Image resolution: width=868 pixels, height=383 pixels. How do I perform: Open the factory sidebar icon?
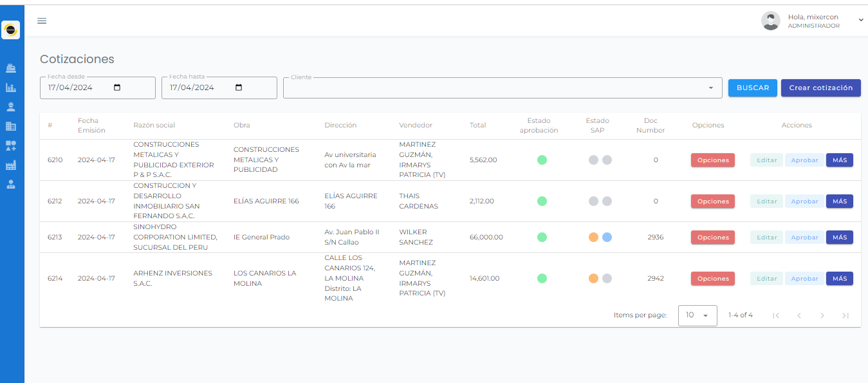[11, 165]
